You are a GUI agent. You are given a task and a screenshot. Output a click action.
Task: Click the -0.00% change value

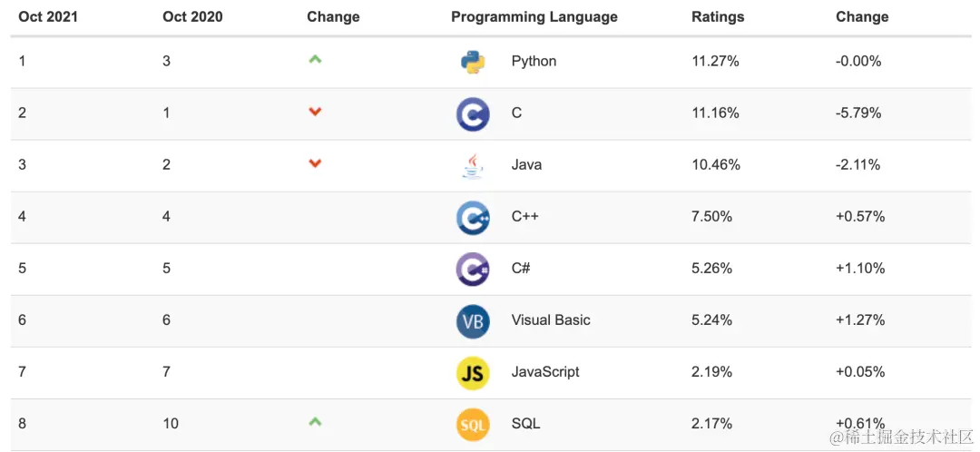858,62
